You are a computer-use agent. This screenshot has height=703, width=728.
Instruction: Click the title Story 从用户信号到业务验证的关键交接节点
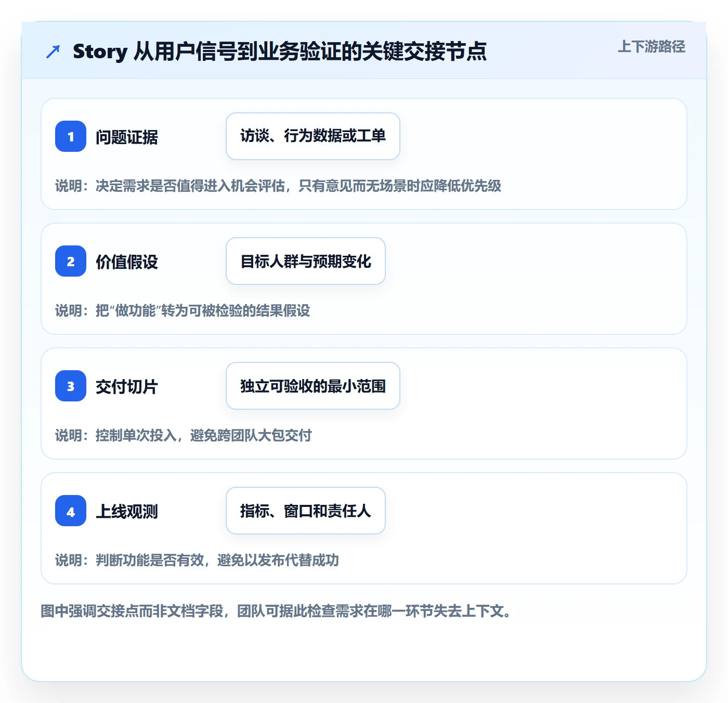click(280, 51)
